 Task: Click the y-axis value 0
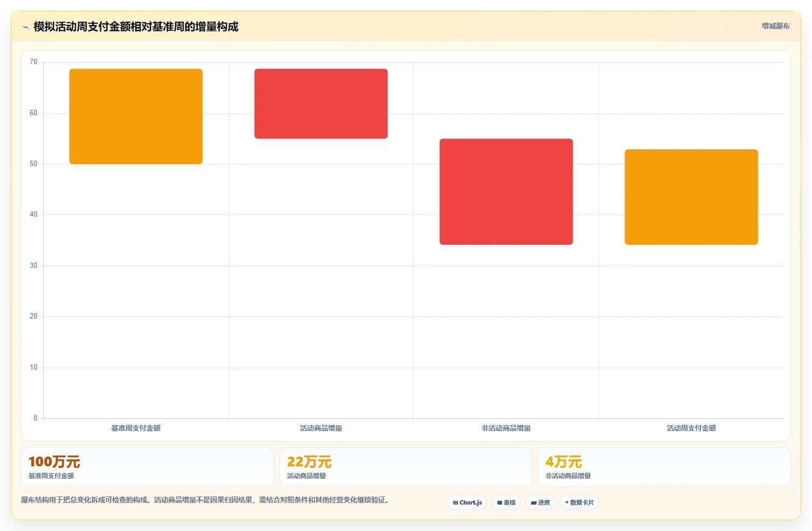pyautogui.click(x=36, y=418)
